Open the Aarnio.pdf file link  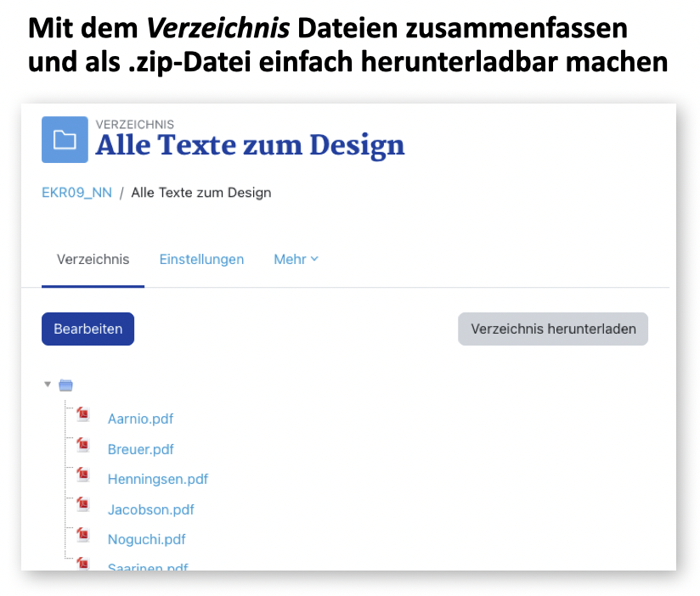(x=140, y=419)
